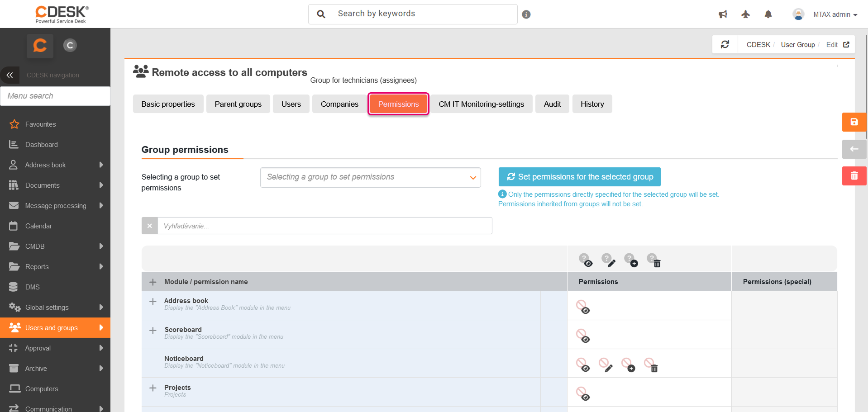Click the refresh icon beside breadcrumb
This screenshot has width=868, height=412.
coord(725,44)
